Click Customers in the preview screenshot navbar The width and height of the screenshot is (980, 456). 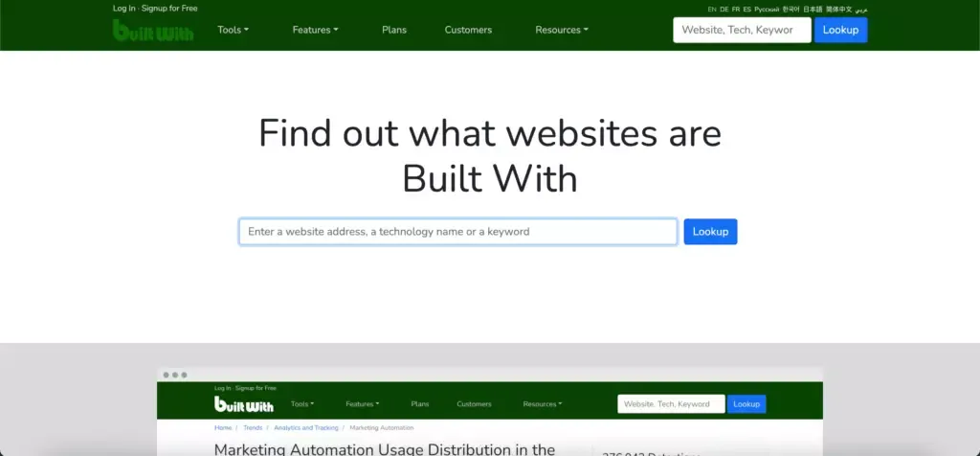474,404
